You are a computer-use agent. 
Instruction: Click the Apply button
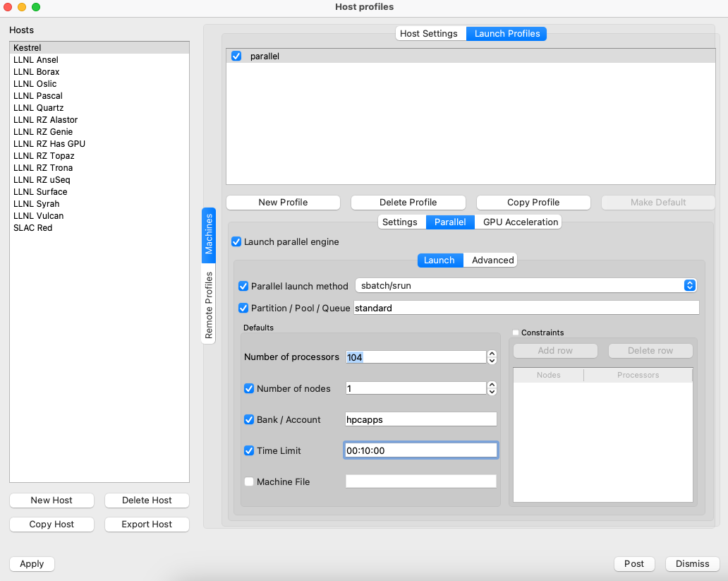click(x=32, y=563)
